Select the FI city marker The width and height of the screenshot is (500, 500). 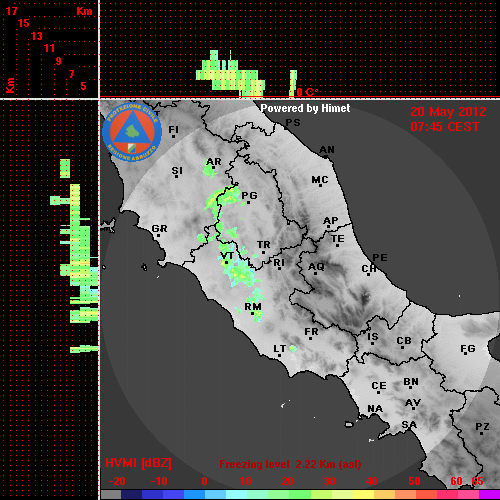(x=173, y=136)
